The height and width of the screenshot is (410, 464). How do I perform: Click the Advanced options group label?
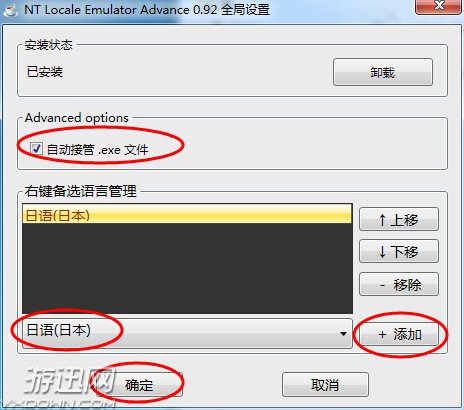pyautogui.click(x=77, y=118)
